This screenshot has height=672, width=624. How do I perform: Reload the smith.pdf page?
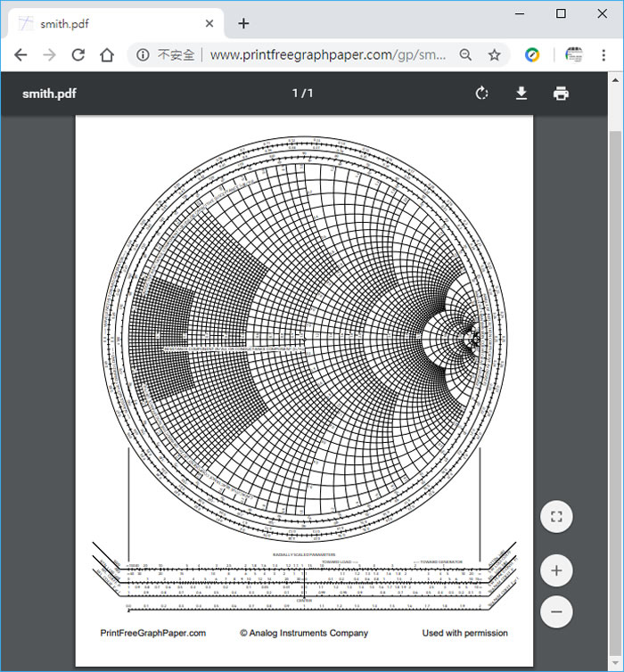pyautogui.click(x=78, y=55)
